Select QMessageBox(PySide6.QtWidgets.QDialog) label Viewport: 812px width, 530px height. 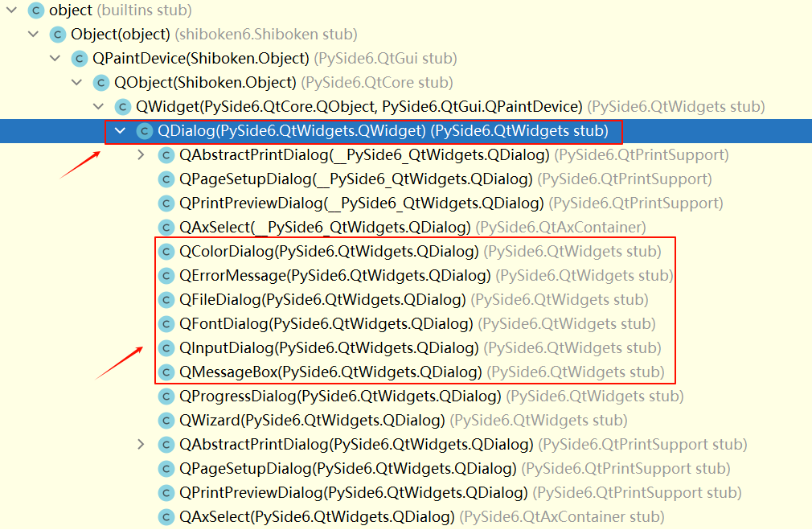click(331, 372)
